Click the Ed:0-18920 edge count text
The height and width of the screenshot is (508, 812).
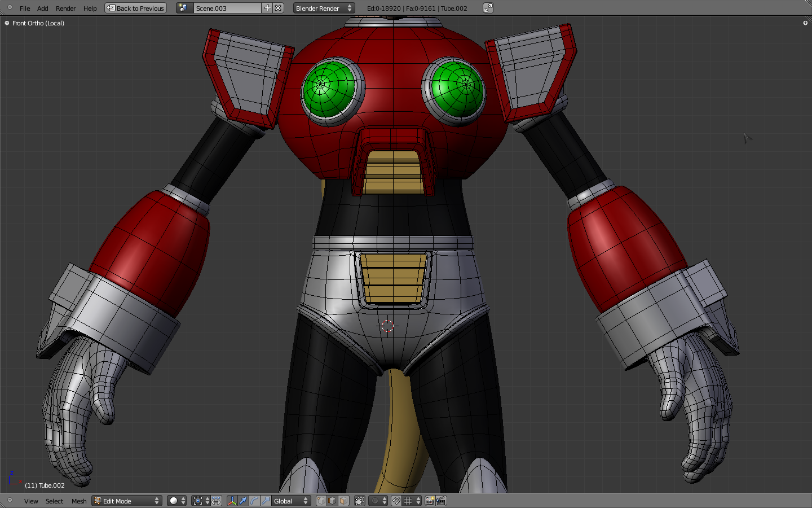[x=384, y=8]
